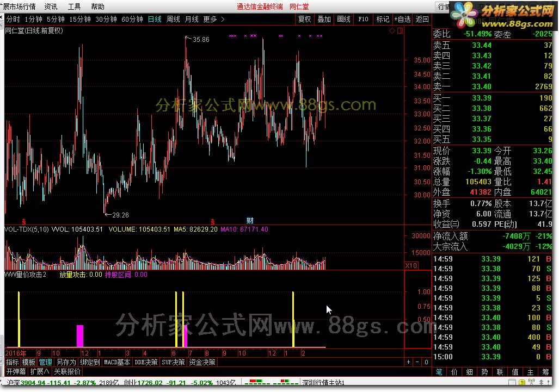Click the 29.26 low price label on the chart
Viewport: 559px width, 392px height.
[120, 215]
